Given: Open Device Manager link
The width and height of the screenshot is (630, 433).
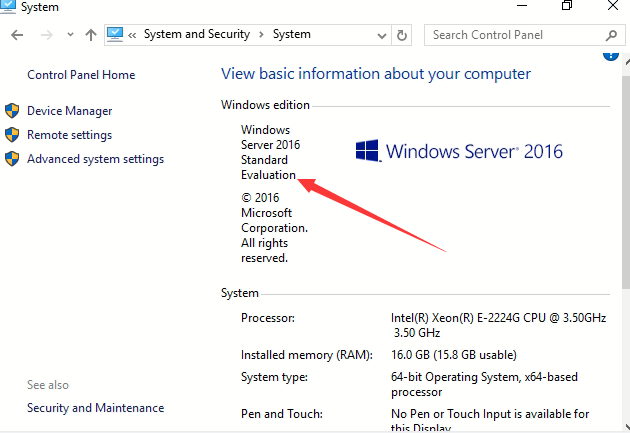Looking at the screenshot, I should click(x=70, y=111).
